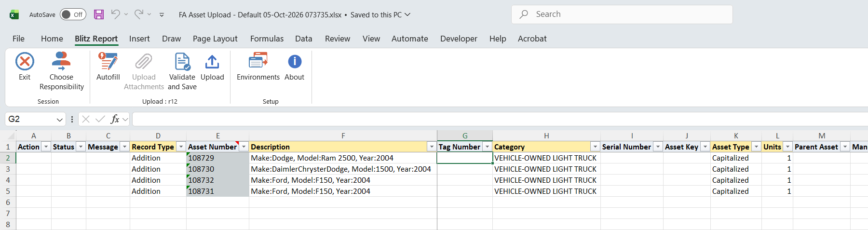Select cell with asset number 108732
868x230 pixels.
point(217,180)
